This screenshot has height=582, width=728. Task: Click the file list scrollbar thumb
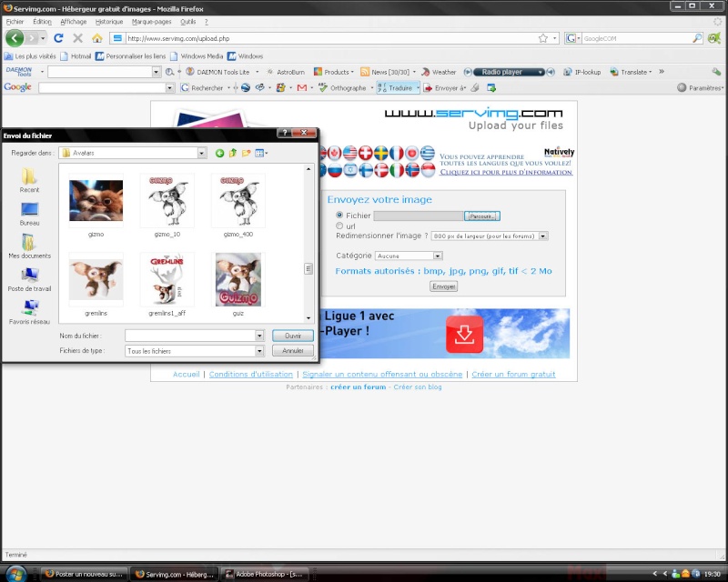pos(308,269)
